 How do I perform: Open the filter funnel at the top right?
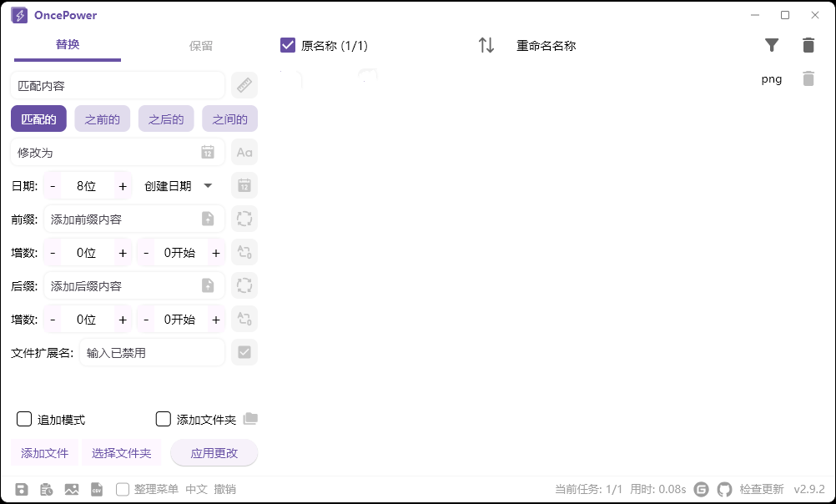pyautogui.click(x=772, y=45)
